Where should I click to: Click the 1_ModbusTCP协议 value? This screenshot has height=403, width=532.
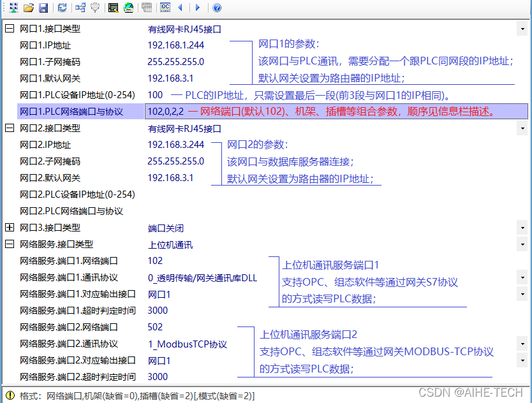coord(188,344)
